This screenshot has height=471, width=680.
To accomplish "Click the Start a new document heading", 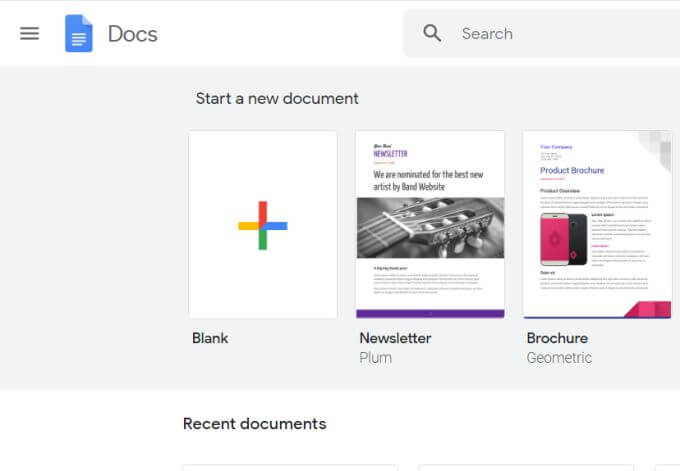I will tap(277, 98).
